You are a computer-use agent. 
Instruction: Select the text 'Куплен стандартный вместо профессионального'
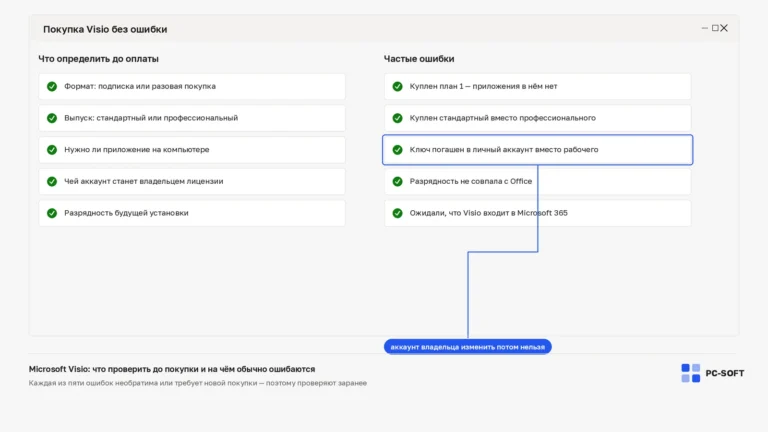click(503, 118)
